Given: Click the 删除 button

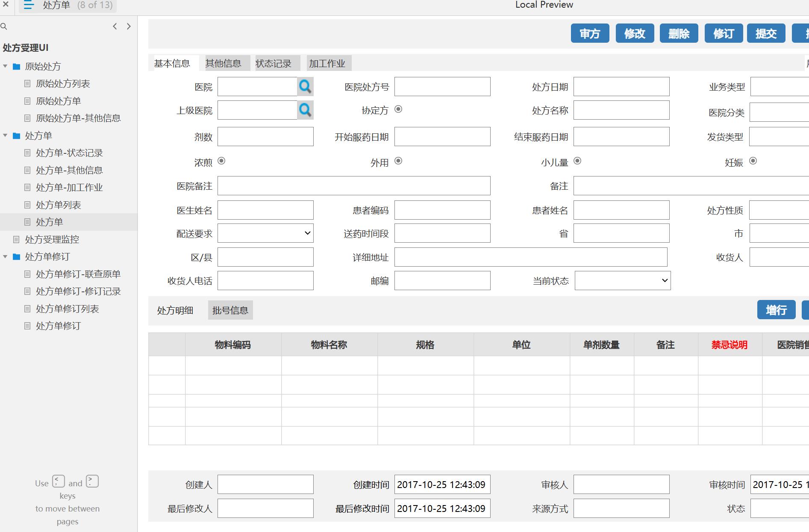Looking at the screenshot, I should [x=679, y=33].
